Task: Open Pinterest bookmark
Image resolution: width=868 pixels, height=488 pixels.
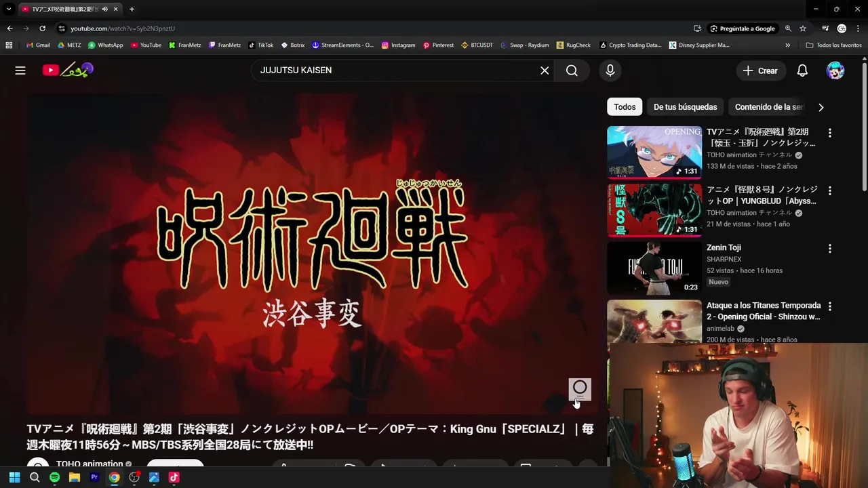Action: (438, 45)
